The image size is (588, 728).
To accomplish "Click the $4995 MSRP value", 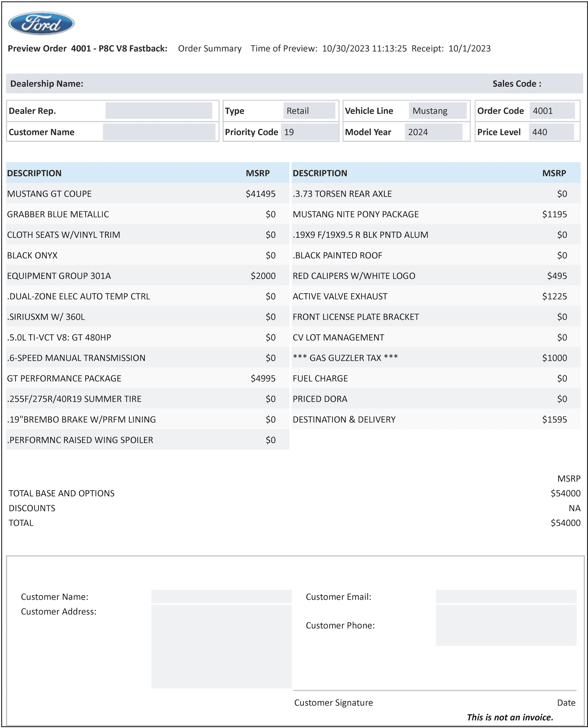I will coord(263,378).
